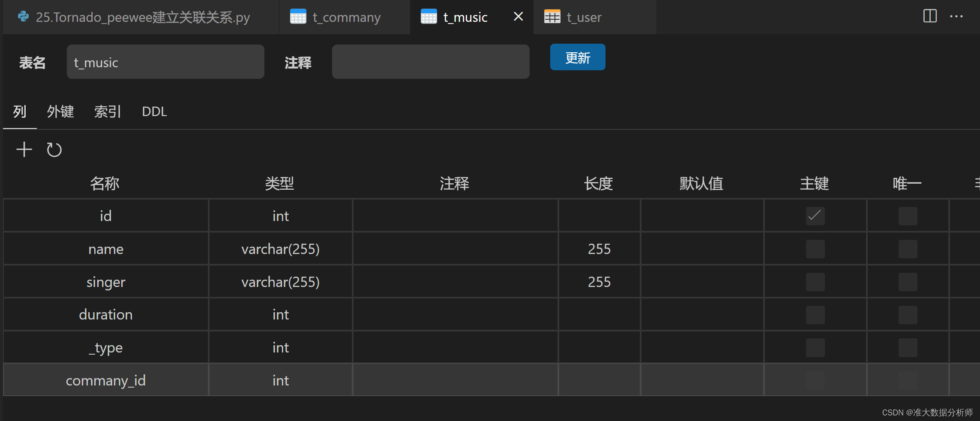Viewport: 980px width, 421px height.
Task: Toggle primary key checkbox for duration
Action: pyautogui.click(x=815, y=315)
